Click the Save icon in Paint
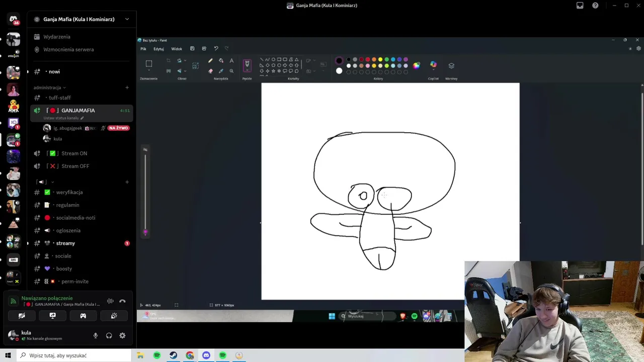The width and height of the screenshot is (644, 362). coord(192,49)
